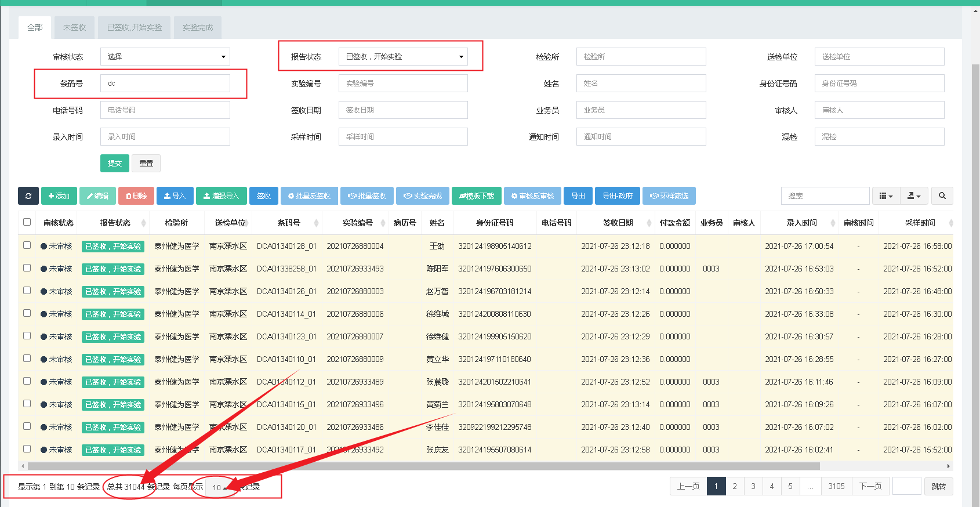
Task: Click the page jump number input
Action: pos(907,486)
